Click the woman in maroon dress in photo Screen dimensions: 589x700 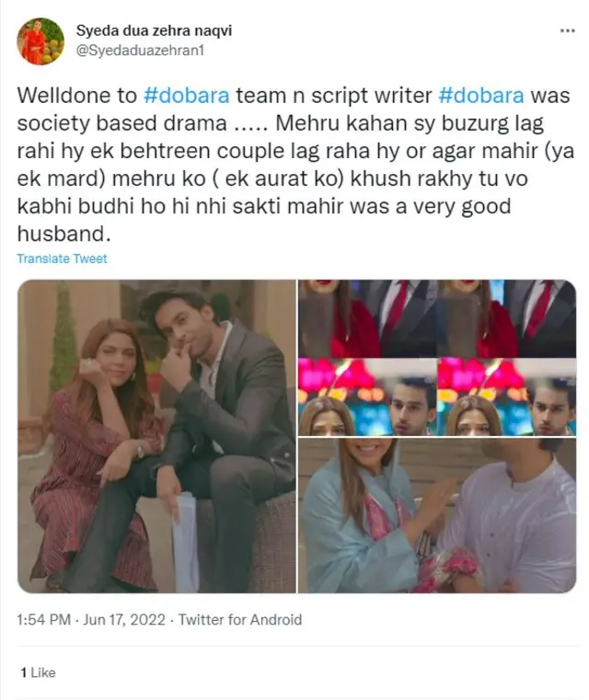[x=96, y=451]
